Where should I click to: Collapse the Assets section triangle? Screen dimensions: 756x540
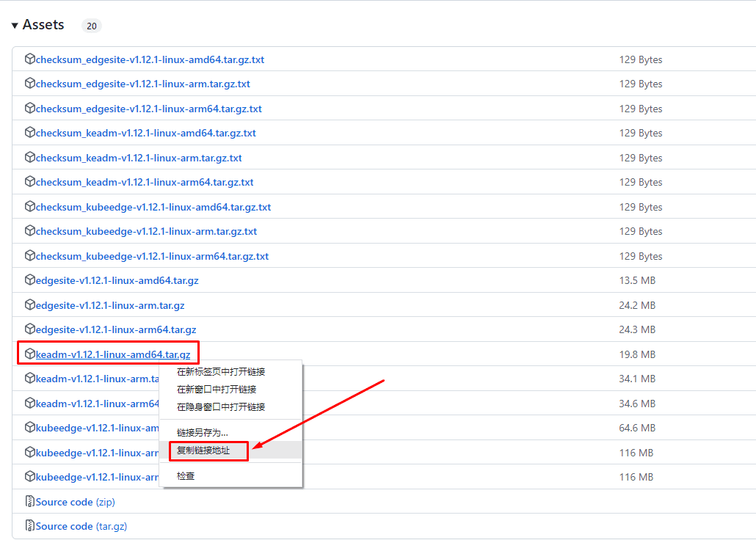click(x=15, y=25)
